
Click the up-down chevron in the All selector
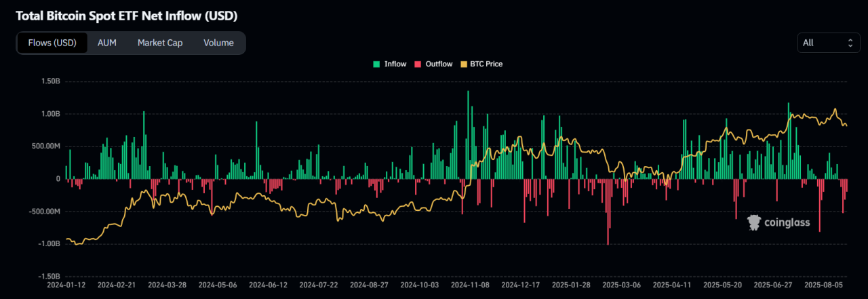tap(850, 43)
